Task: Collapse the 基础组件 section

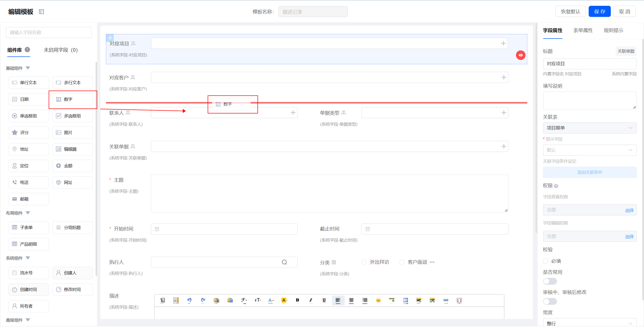Action: point(28,68)
